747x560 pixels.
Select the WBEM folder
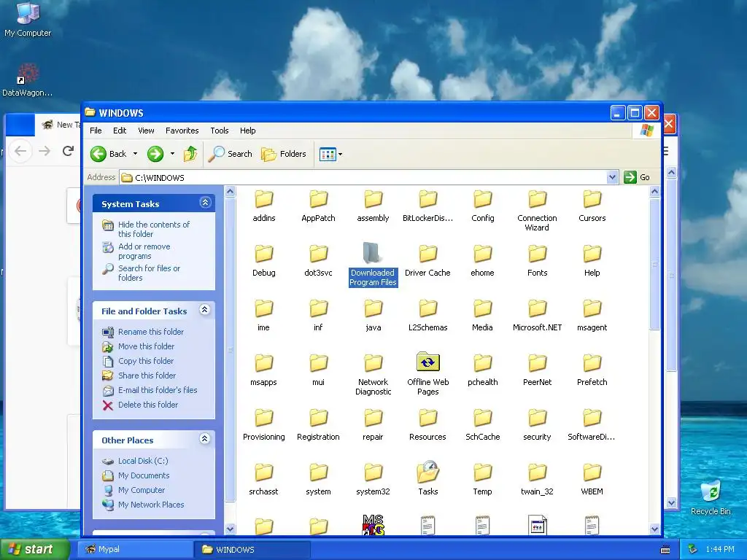click(x=592, y=480)
